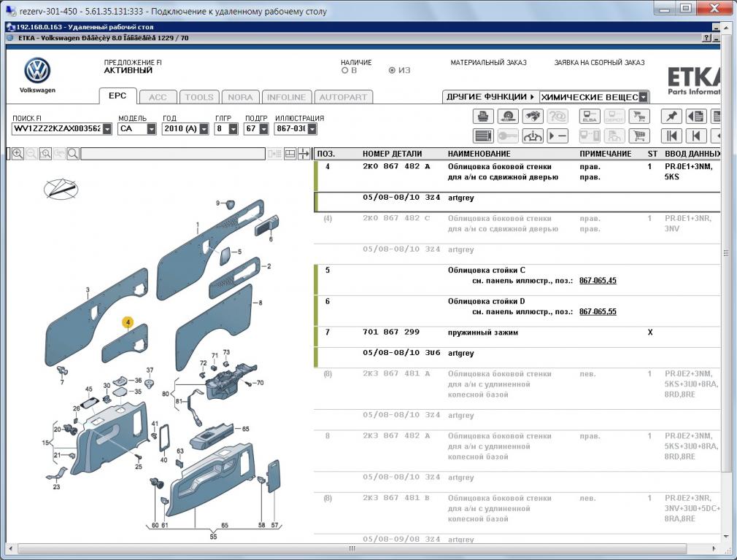The height and width of the screenshot is (560, 737).
Task: Click the remote desktop icon in the window title bar
Action: tap(10, 11)
